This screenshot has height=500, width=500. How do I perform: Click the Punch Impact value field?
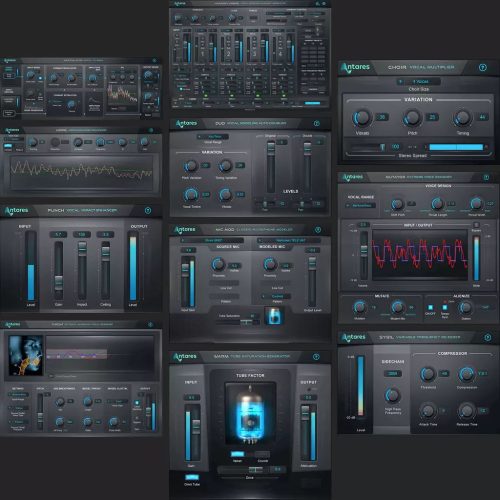82,235
